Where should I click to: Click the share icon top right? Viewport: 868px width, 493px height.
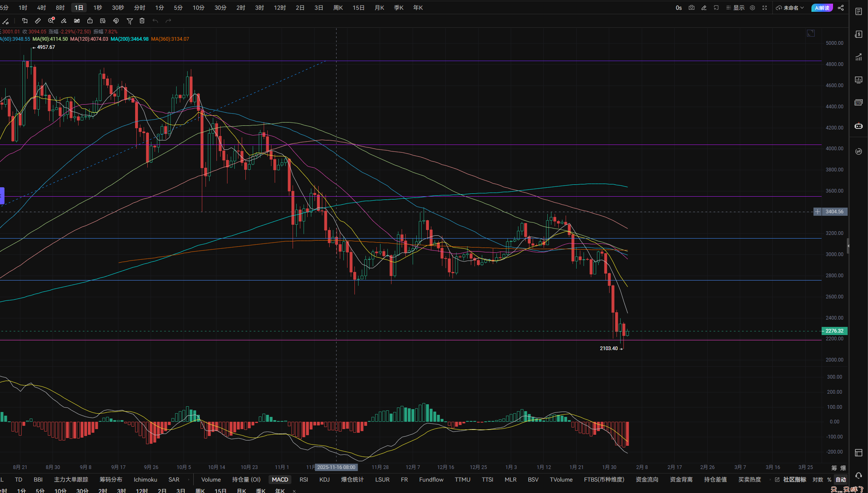pyautogui.click(x=841, y=8)
